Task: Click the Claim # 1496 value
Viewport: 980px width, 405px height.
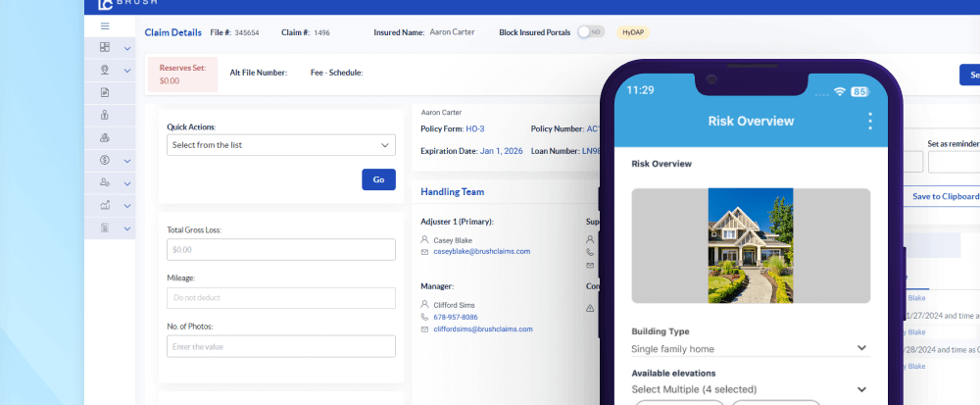Action: coord(321,32)
